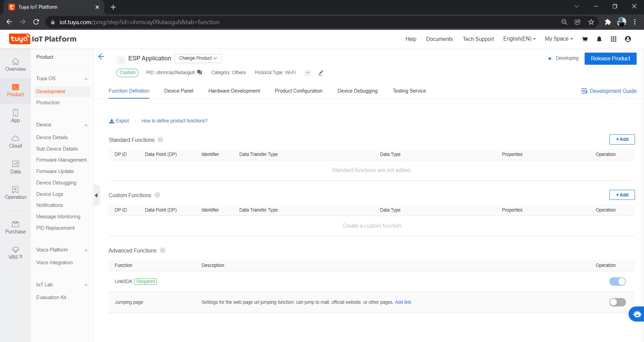The image size is (644, 342).
Task: Open the Change Product dropdown
Action: (x=198, y=58)
